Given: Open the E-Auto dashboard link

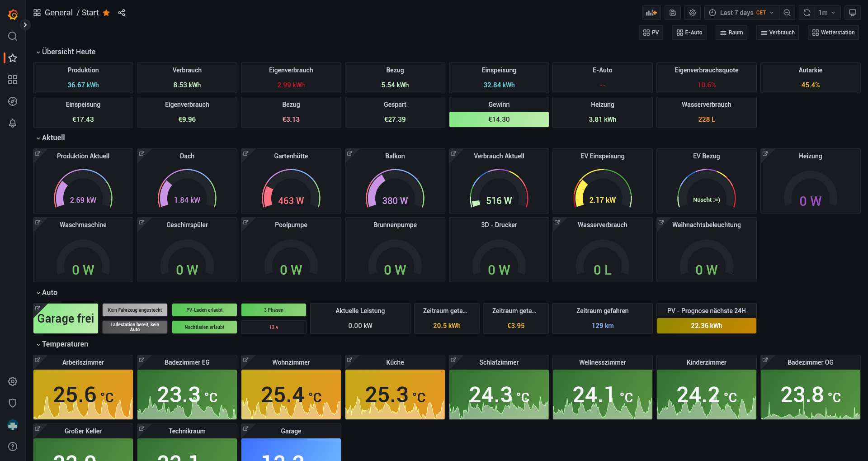Looking at the screenshot, I should click(689, 33).
